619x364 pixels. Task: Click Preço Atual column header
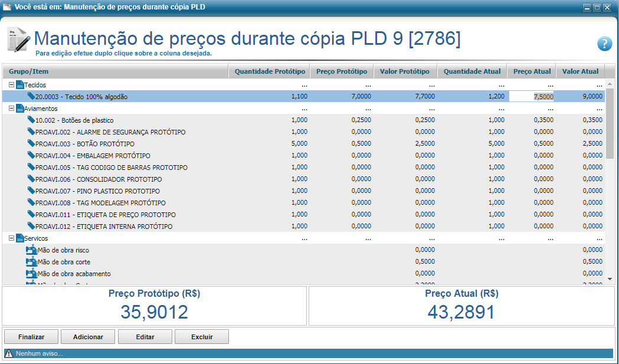532,71
